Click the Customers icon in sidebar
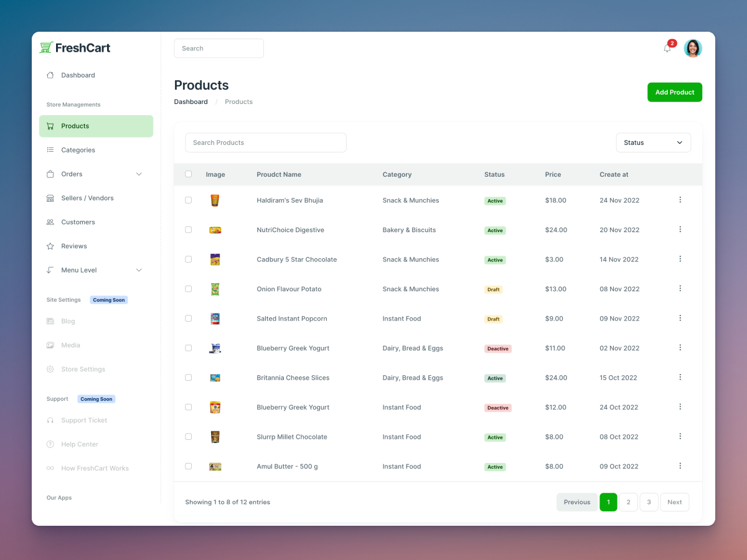747x560 pixels. pos(50,222)
